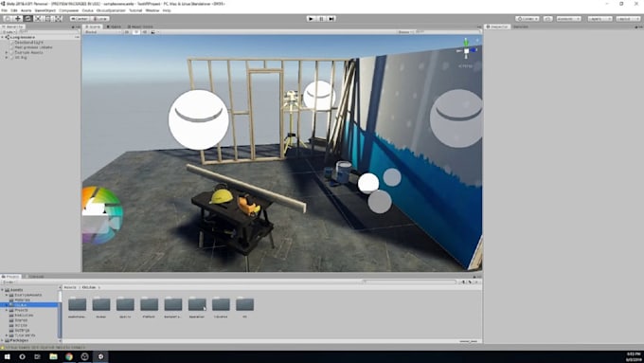Open the scene effects image dropdown

coord(154,31)
